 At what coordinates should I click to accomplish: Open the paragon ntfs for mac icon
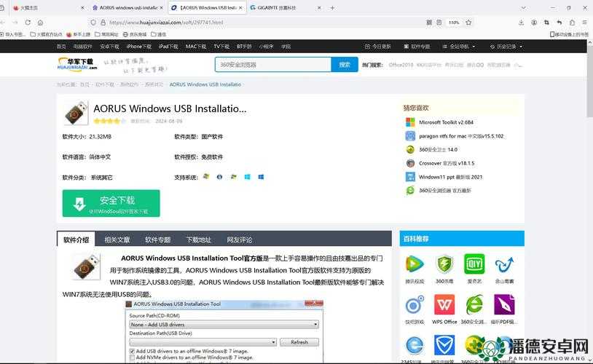pyautogui.click(x=410, y=135)
